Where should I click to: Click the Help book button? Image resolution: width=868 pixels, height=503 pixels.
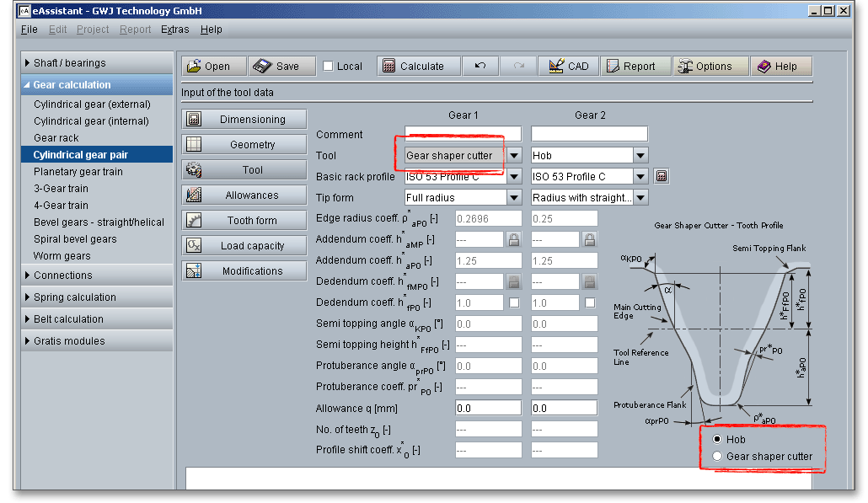coord(781,67)
